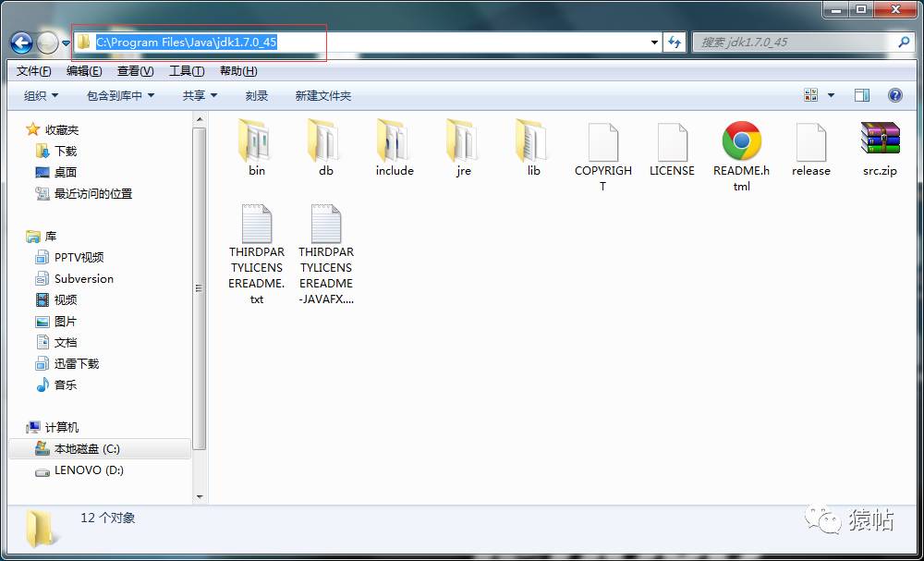Click the address bar path field
This screenshot has height=561, width=924.
368,43
